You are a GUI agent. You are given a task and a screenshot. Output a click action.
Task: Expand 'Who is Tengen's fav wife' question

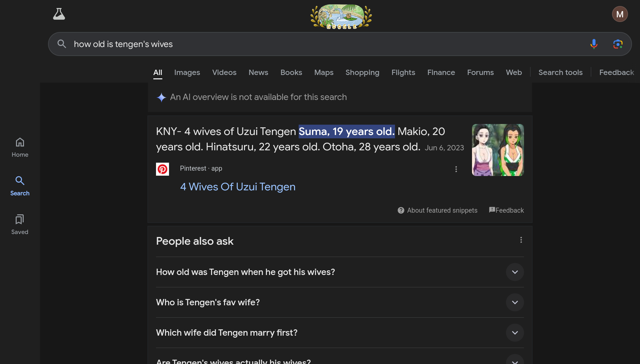[515, 302]
